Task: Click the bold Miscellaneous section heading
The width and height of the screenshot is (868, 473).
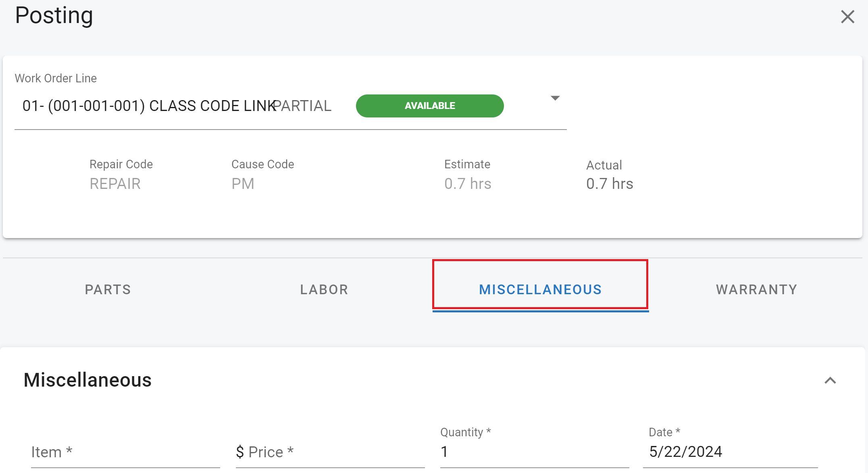Action: pos(87,380)
